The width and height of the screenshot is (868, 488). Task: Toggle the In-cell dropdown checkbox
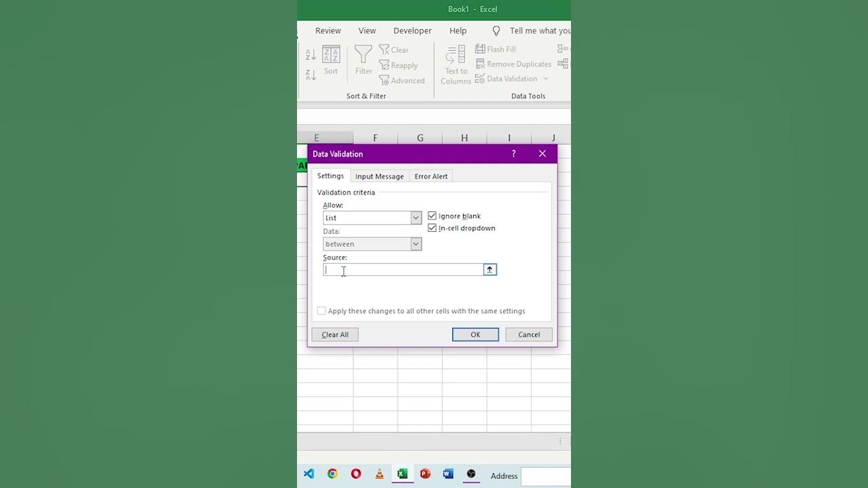tap(432, 228)
